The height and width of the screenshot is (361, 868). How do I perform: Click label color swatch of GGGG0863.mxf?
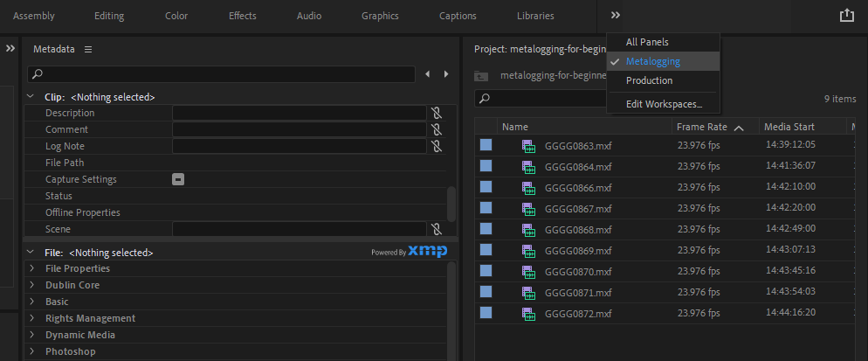(x=486, y=145)
